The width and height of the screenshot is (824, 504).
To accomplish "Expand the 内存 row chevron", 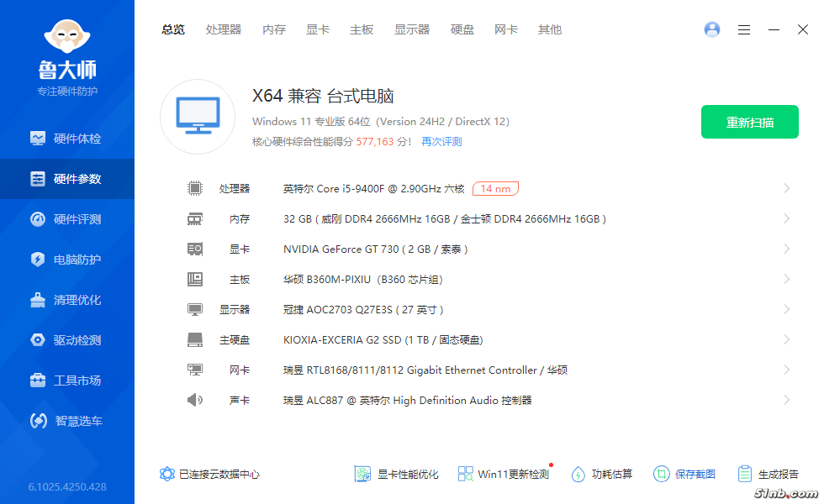I will [x=787, y=218].
